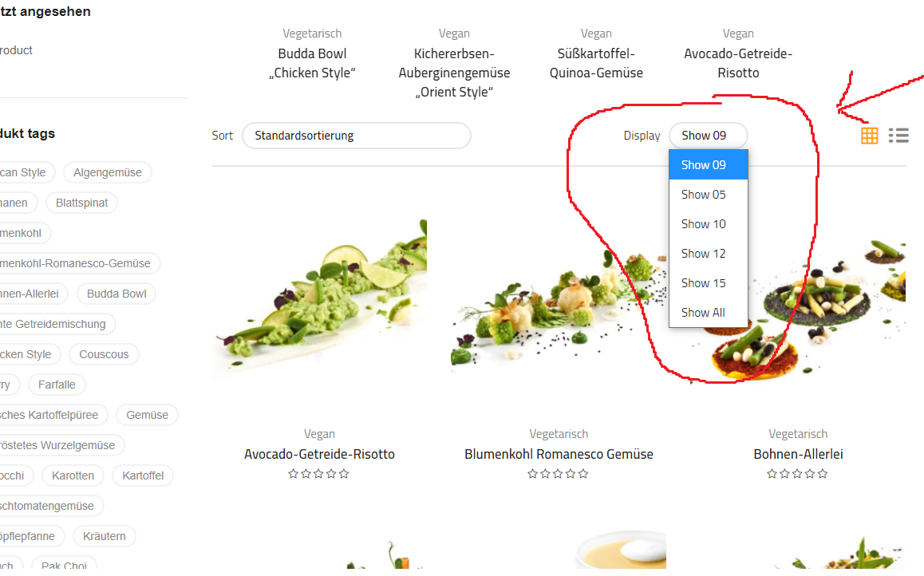924x576 pixels.
Task: Open Süßkartoffel-Quinoa-Gemüse recently viewed item
Action: (x=596, y=63)
